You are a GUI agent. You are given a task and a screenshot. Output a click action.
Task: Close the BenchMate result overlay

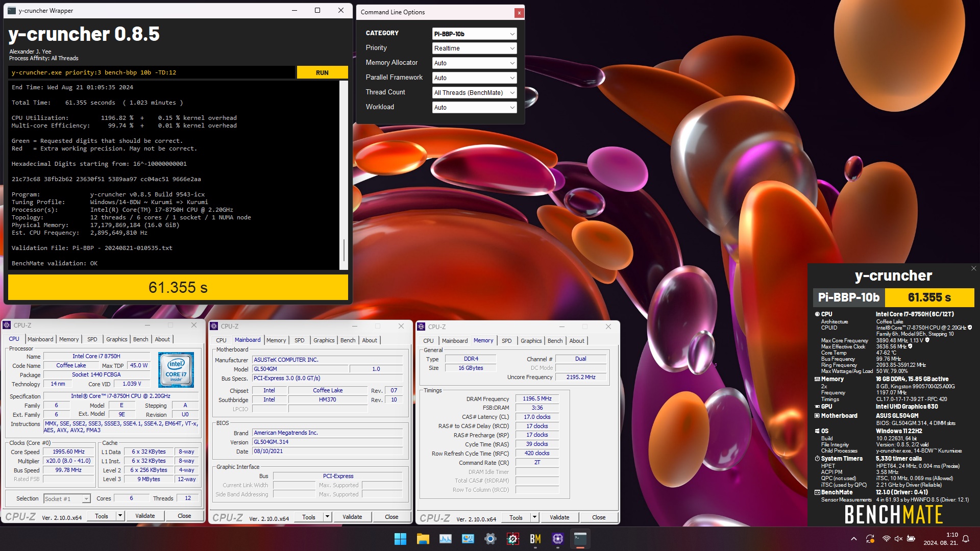click(x=973, y=268)
